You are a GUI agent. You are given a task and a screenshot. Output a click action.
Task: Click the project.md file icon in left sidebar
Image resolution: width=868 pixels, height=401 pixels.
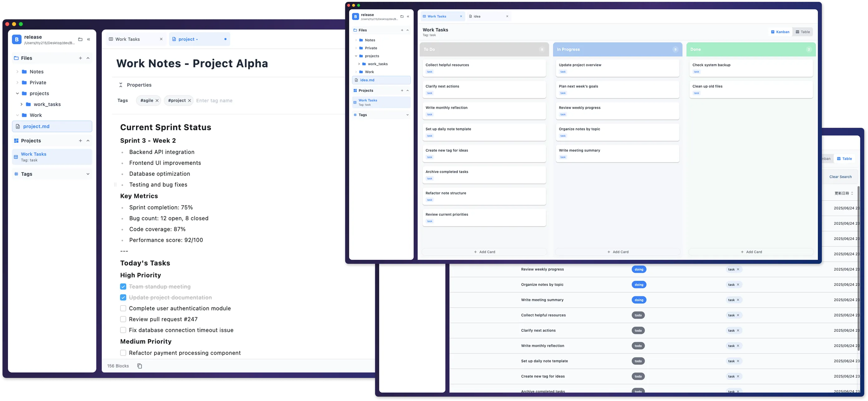pyautogui.click(x=18, y=126)
